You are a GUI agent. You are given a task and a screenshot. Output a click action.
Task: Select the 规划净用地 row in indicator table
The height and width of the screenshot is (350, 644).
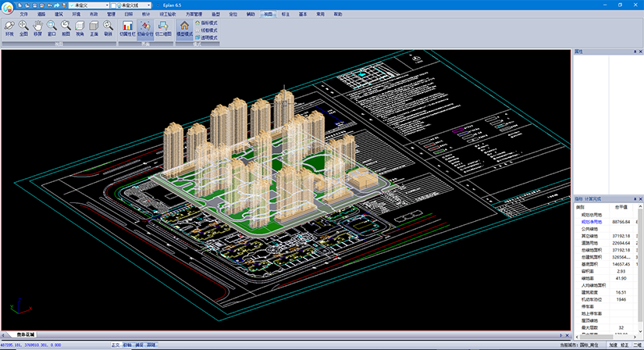[590, 222]
